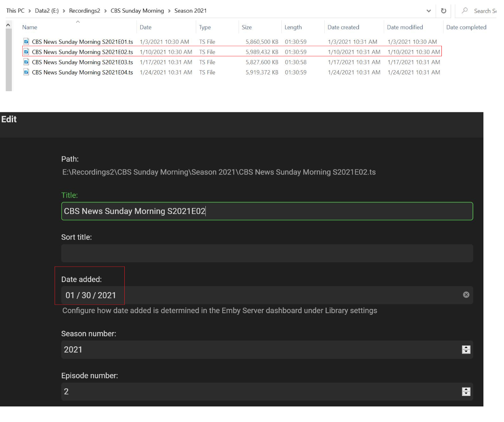Sort files by Date modified column
The image size is (504, 422).
pyautogui.click(x=404, y=27)
